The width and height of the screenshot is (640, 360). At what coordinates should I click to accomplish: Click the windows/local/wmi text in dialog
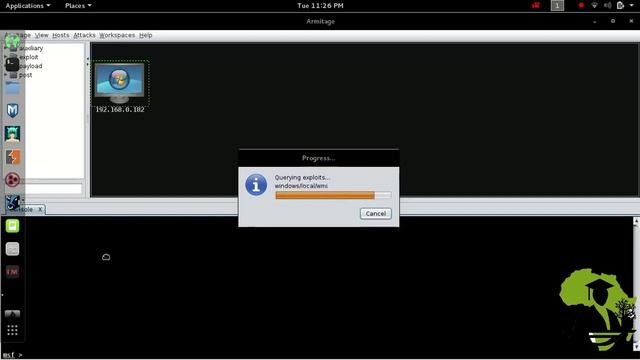click(x=301, y=186)
